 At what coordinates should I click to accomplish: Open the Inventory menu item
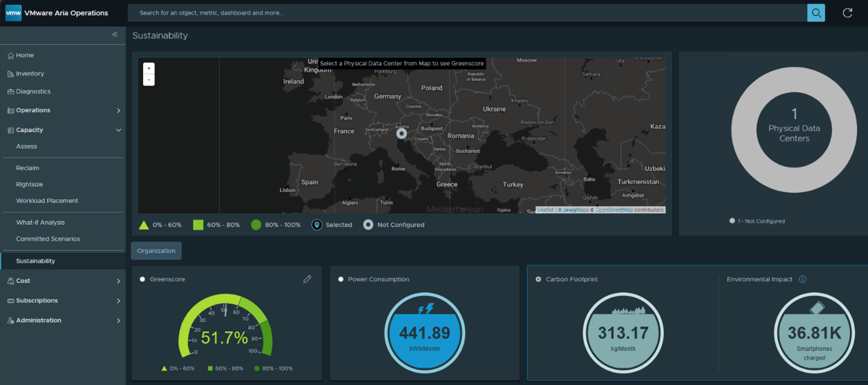30,74
